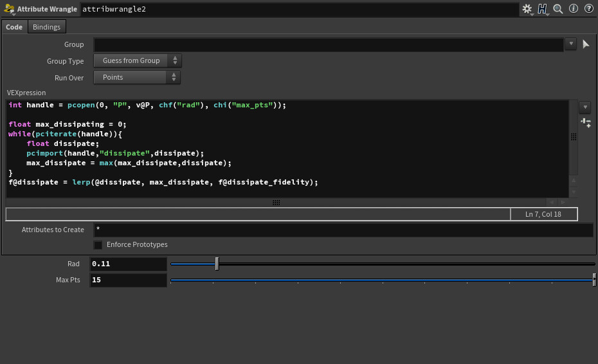Activate the group selection arrow icon
This screenshot has width=598, height=364.
click(586, 44)
